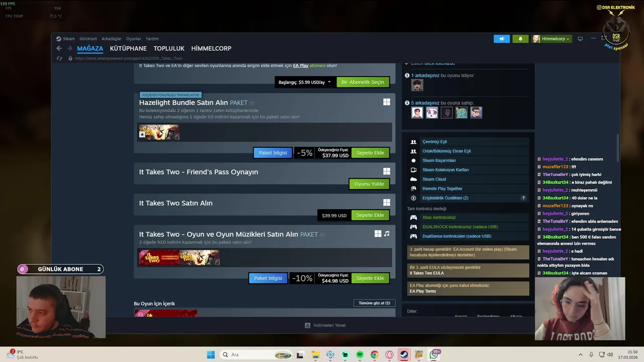Add the $44.98 soundtrack bundle to cart
This screenshot has height=362, width=644.
click(370, 278)
